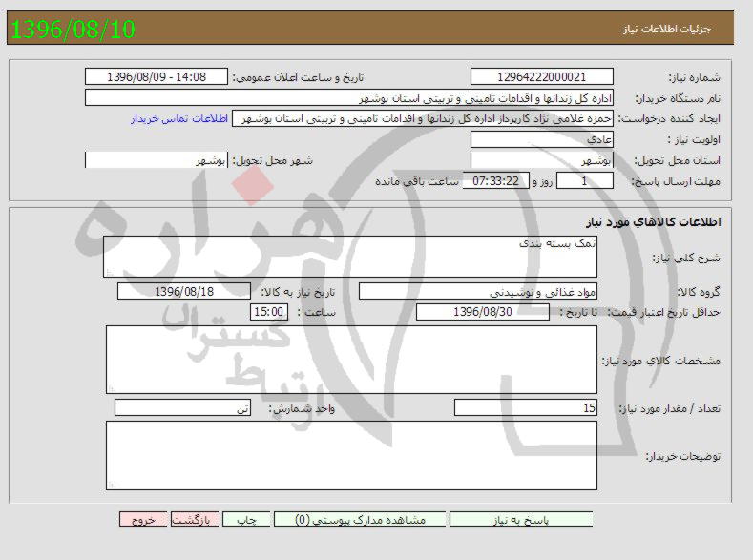Focus the شرح کلی نیاز text area

pyautogui.click(x=349, y=258)
